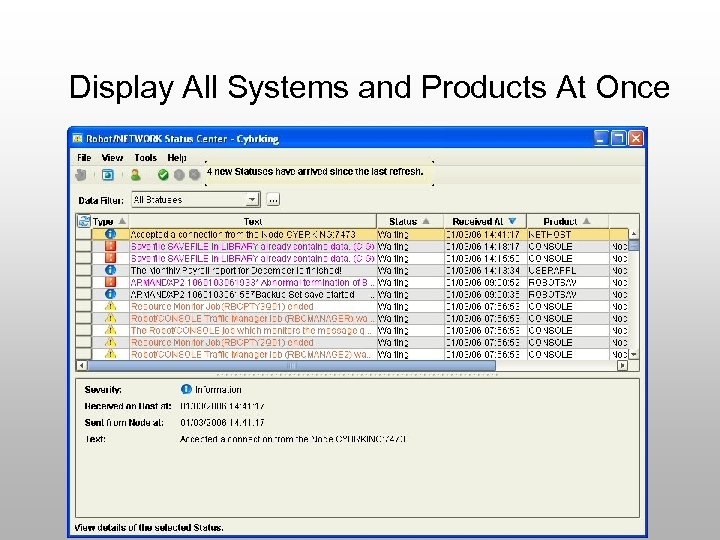Click the warning icon of the Resource Monitor Job RBCPTY3001 row

pyautogui.click(x=110, y=306)
